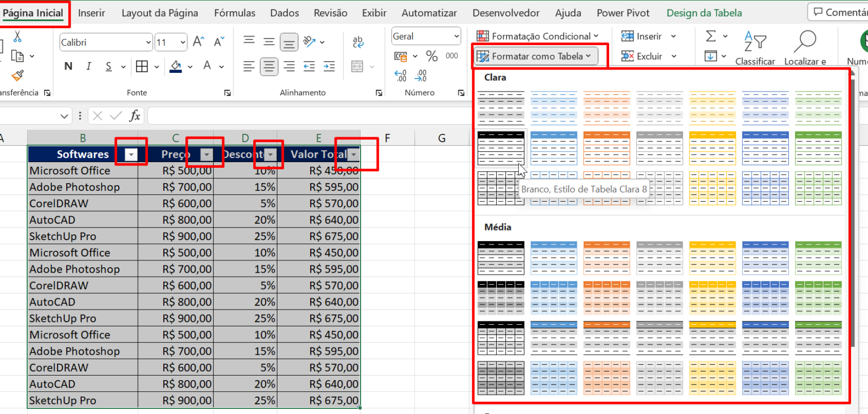868x414 pixels.
Task: Open the Formatar como Tabela dropdown
Action: [x=536, y=56]
